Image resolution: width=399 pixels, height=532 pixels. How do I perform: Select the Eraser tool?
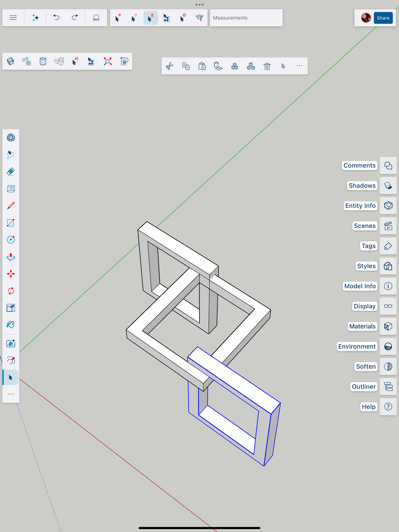click(x=11, y=172)
